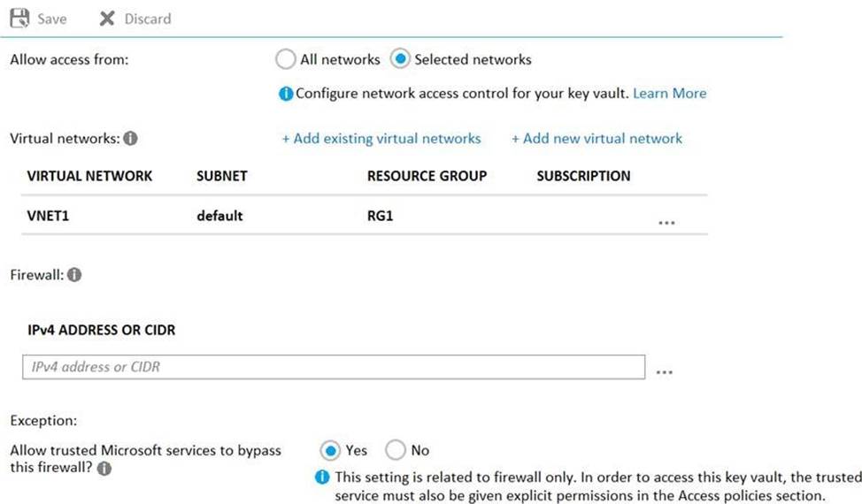
Task: Click blue info icon before Configure network access
Action: pyautogui.click(x=286, y=94)
